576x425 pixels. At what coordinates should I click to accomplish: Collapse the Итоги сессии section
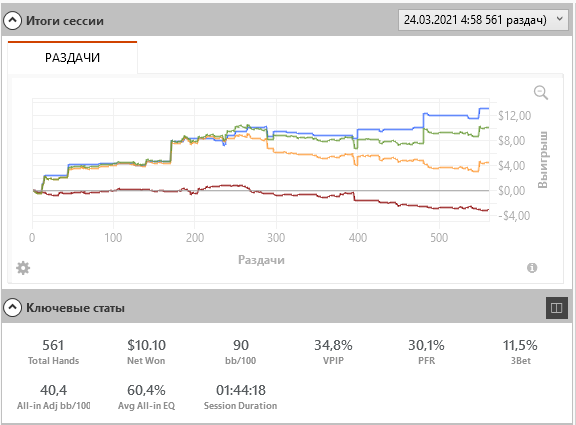(x=12, y=21)
